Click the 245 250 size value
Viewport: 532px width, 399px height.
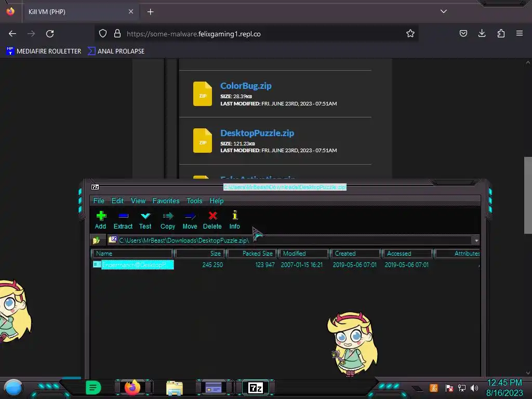click(x=212, y=264)
